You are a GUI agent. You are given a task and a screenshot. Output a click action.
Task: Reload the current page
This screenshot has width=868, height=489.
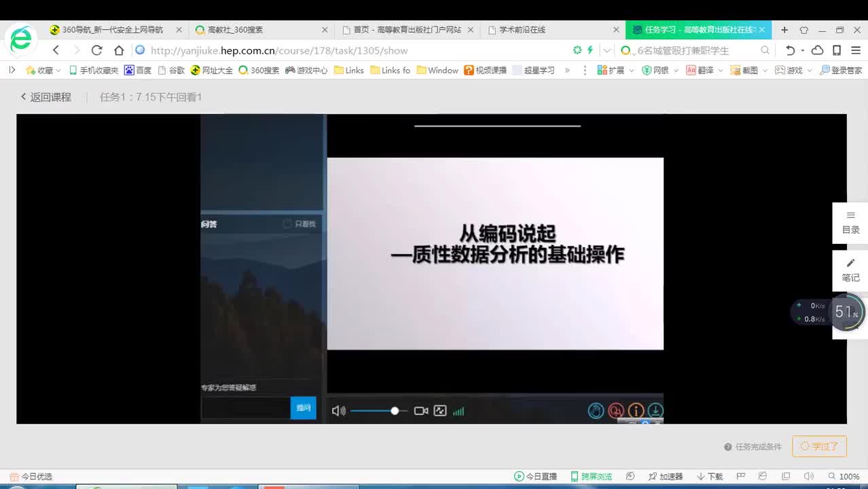(96, 50)
